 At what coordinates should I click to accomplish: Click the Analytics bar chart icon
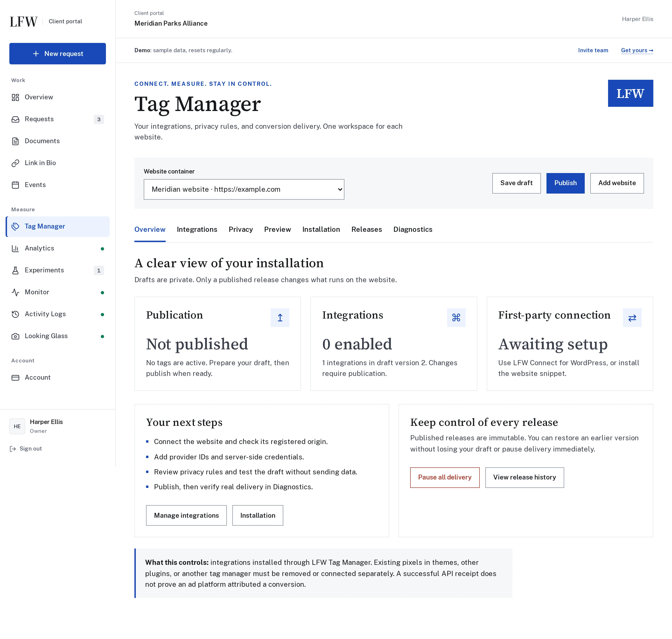(15, 249)
